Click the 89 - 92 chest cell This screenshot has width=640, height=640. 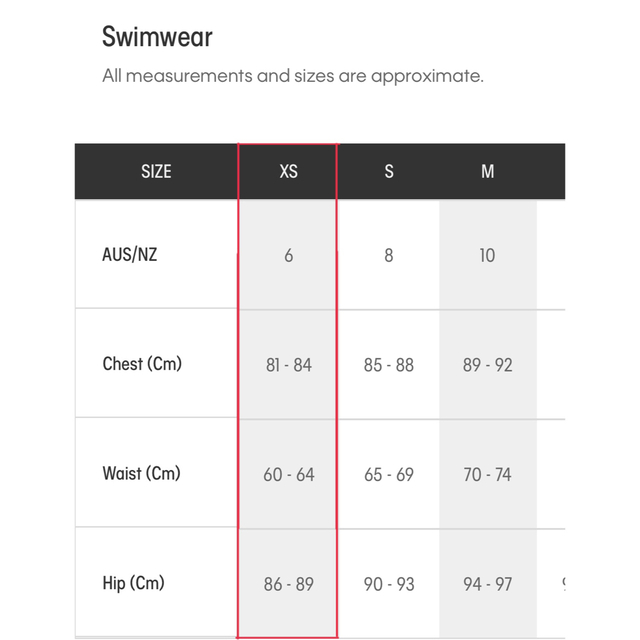coord(487,365)
